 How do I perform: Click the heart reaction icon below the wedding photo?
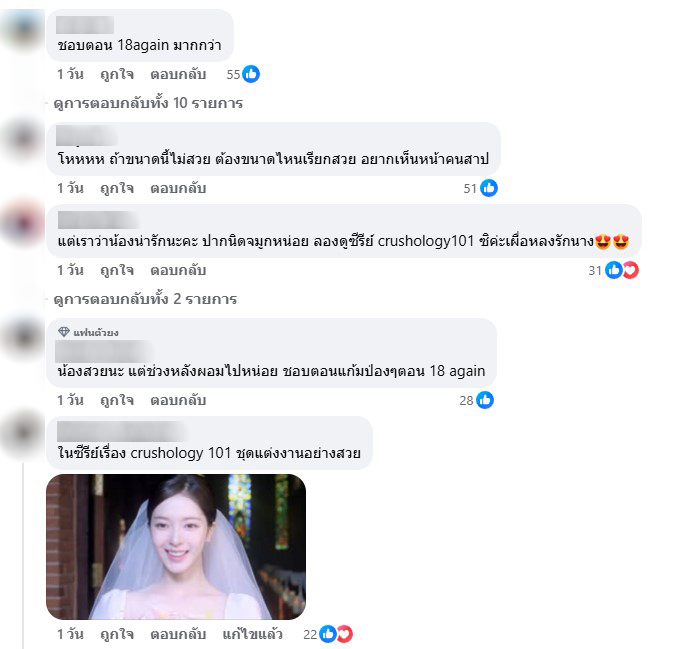344,634
